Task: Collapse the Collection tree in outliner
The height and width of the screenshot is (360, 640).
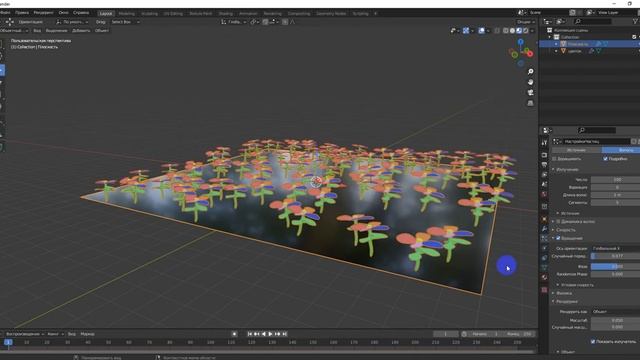Action: click(x=550, y=37)
